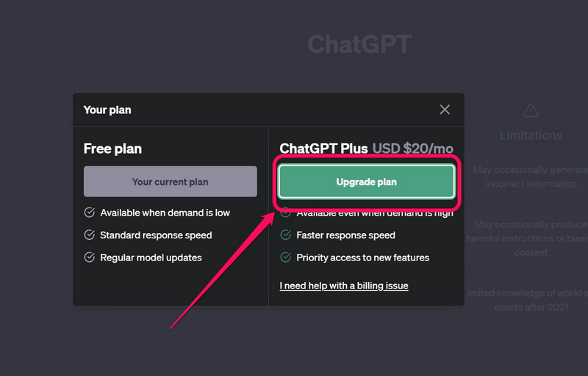Click the Your plan dialog title
The width and height of the screenshot is (588, 376).
(x=107, y=110)
